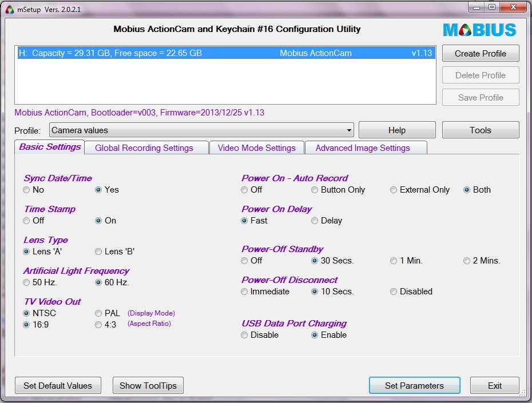Open the Profile dropdown list
Screen dimensions: 532x403
pyautogui.click(x=201, y=130)
